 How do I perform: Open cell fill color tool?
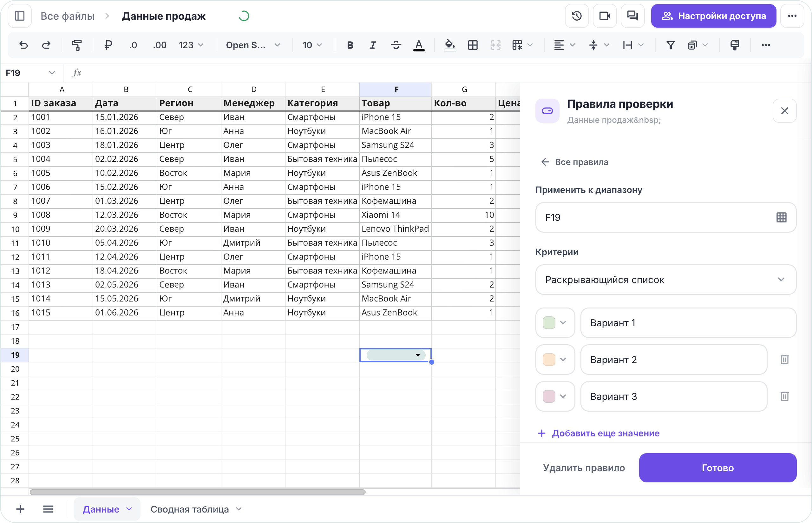450,45
